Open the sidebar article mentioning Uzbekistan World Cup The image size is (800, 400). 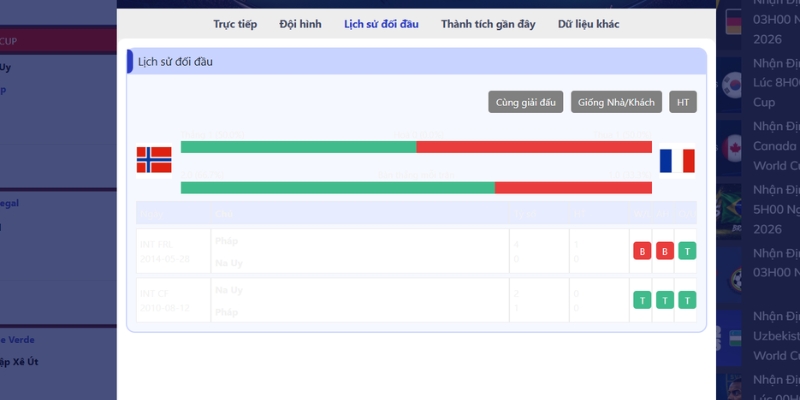click(777, 336)
